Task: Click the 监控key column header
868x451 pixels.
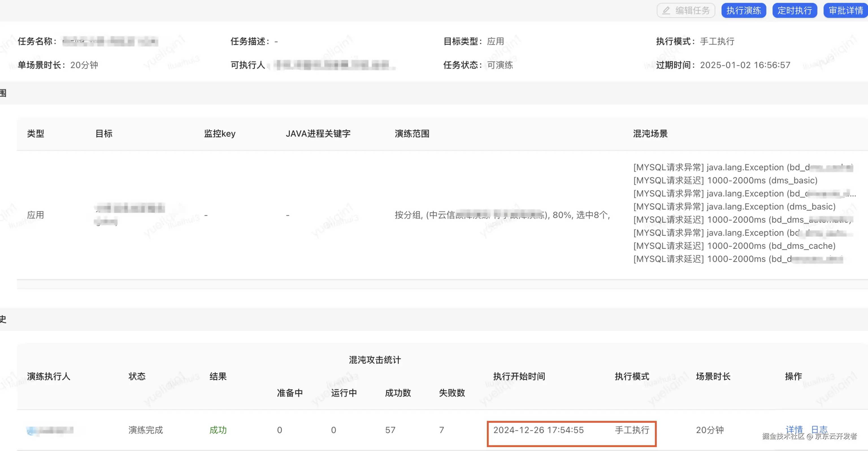Action: [220, 134]
